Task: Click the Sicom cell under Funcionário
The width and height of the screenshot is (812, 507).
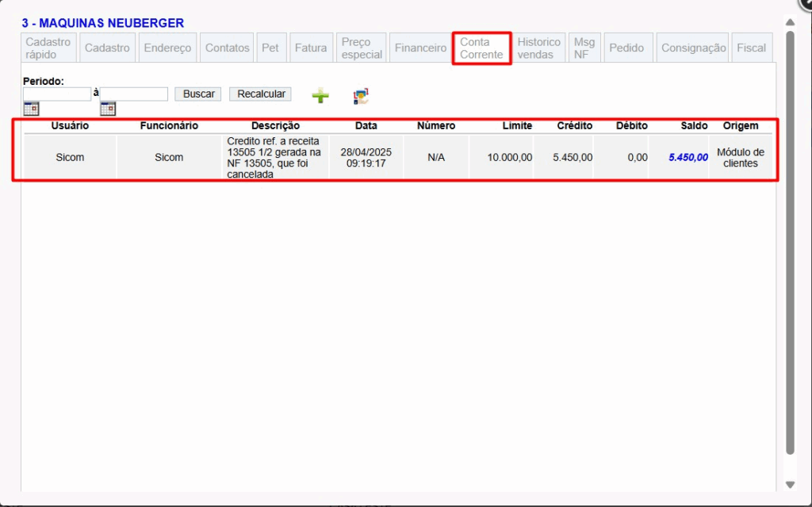Action: [169, 158]
